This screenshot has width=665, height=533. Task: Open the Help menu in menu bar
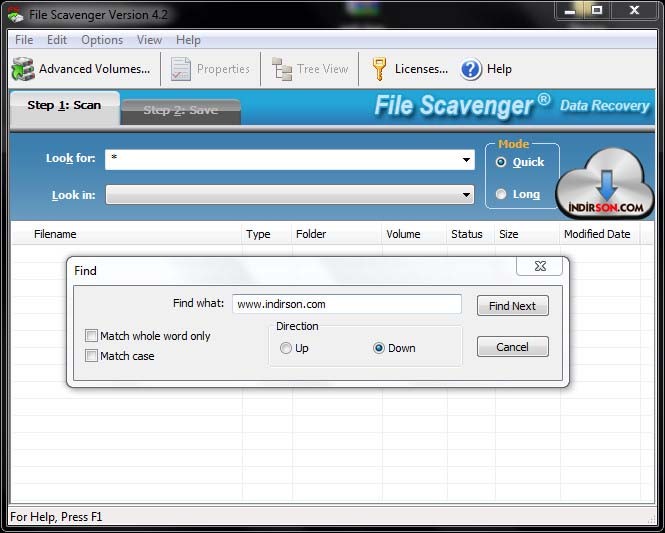point(188,40)
